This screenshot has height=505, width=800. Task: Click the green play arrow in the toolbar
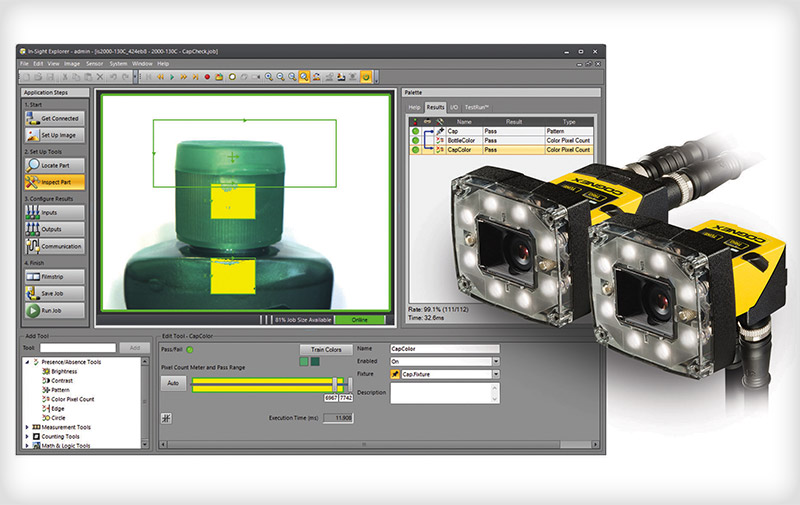click(172, 77)
